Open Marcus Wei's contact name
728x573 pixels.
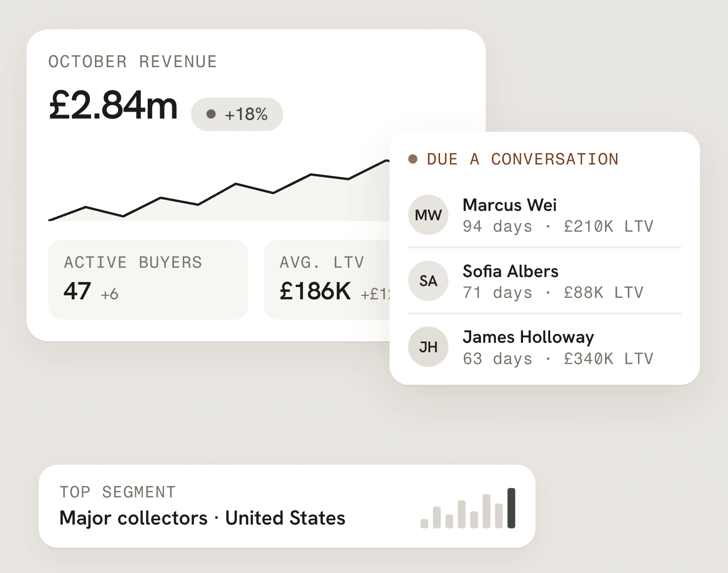[509, 205]
